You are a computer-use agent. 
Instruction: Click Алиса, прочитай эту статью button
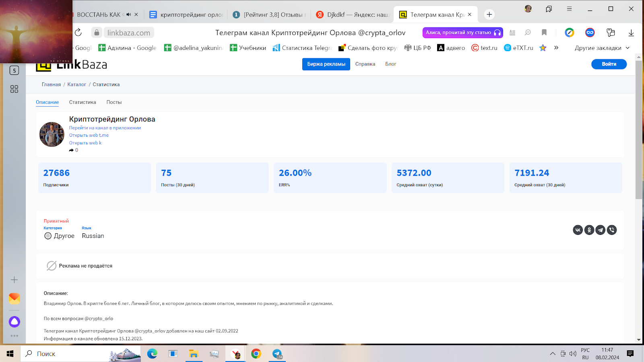462,33
